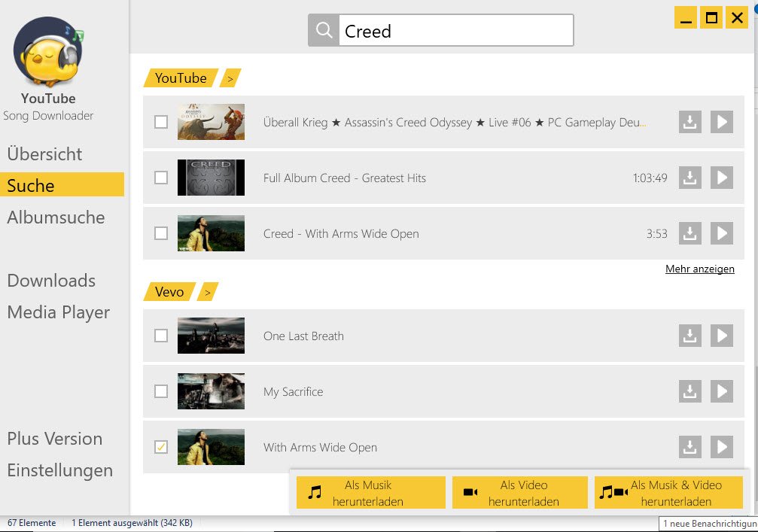Open the Vevo results header
This screenshot has height=532, width=758.
click(169, 292)
